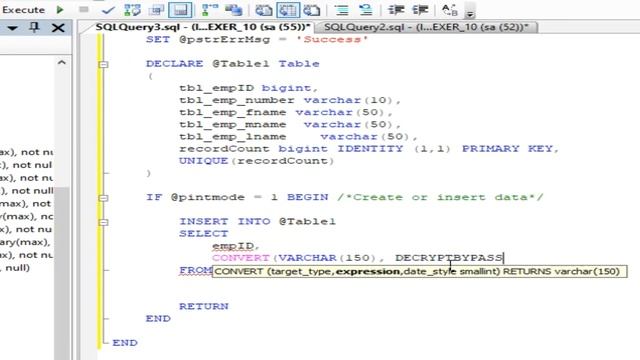Toggle IntelliSense Enabled

(x=180, y=10)
